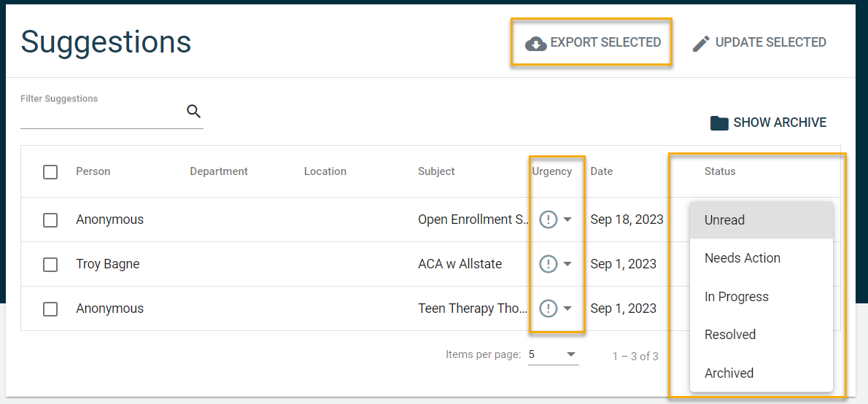Screen dimensions: 868x404
Task: Check the Troy Bagne row checkbox
Action: [x=50, y=264]
